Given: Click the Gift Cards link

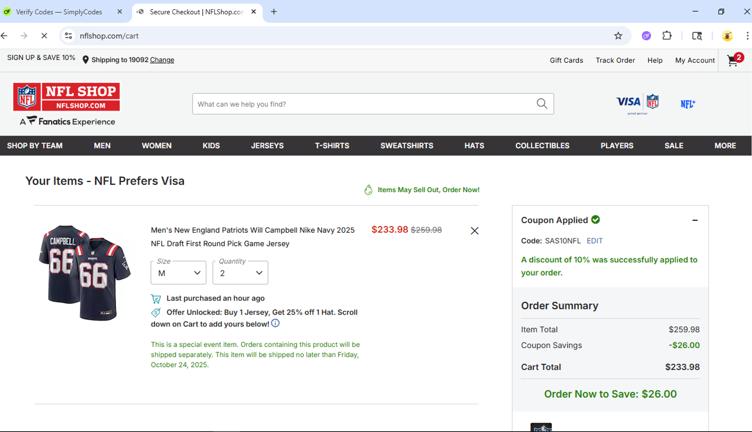Looking at the screenshot, I should [566, 60].
